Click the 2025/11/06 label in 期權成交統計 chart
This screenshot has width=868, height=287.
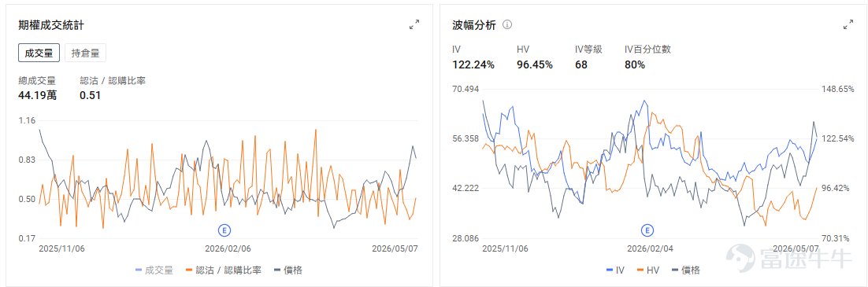62,248
